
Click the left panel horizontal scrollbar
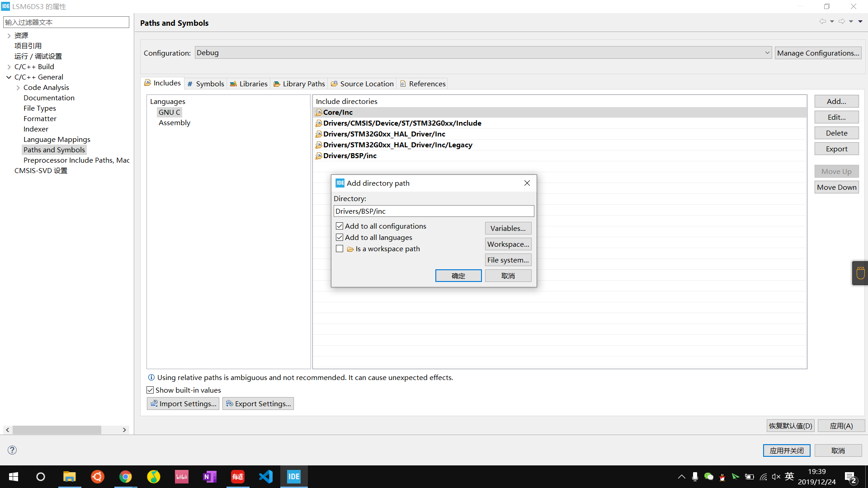pos(57,430)
